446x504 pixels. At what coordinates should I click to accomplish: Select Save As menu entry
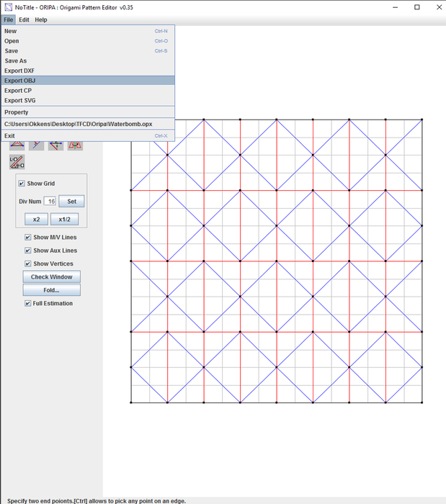(x=88, y=61)
